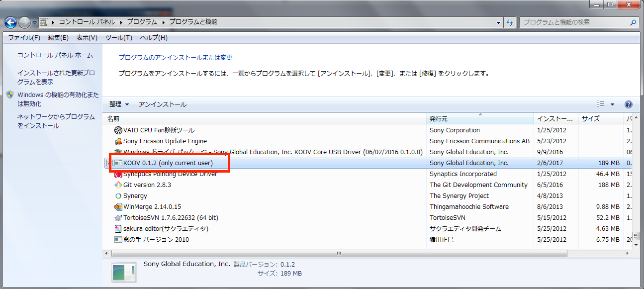Sort by the サイズ column header
The image size is (644, 289).
pos(601,119)
